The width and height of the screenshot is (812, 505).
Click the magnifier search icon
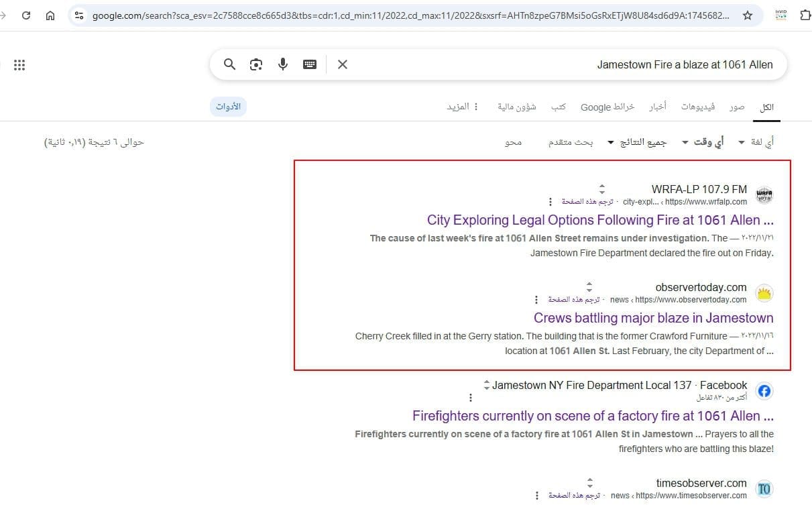[229, 64]
